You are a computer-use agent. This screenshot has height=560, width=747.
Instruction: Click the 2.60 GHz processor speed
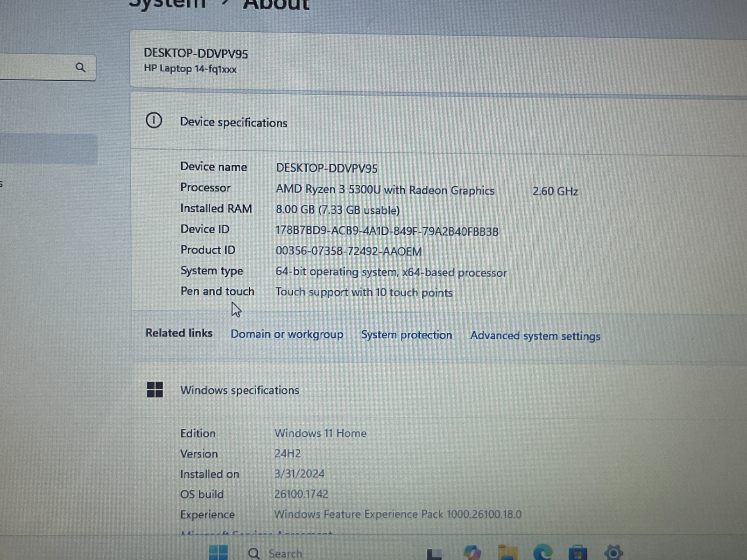coord(555,191)
